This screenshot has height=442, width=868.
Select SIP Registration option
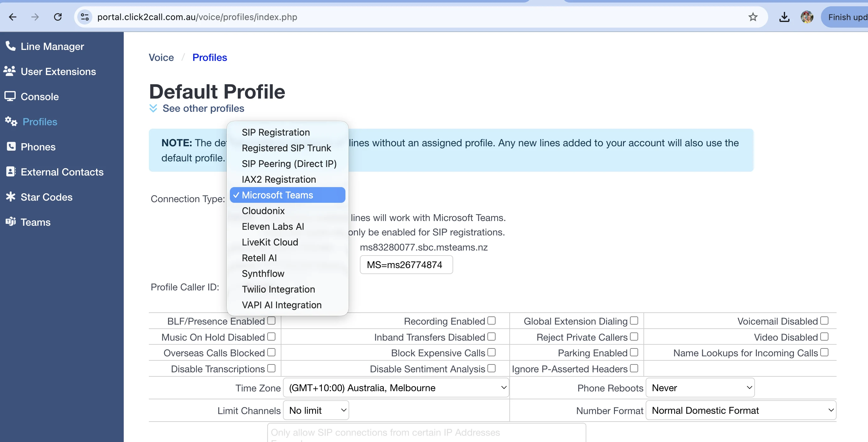(x=287, y=132)
